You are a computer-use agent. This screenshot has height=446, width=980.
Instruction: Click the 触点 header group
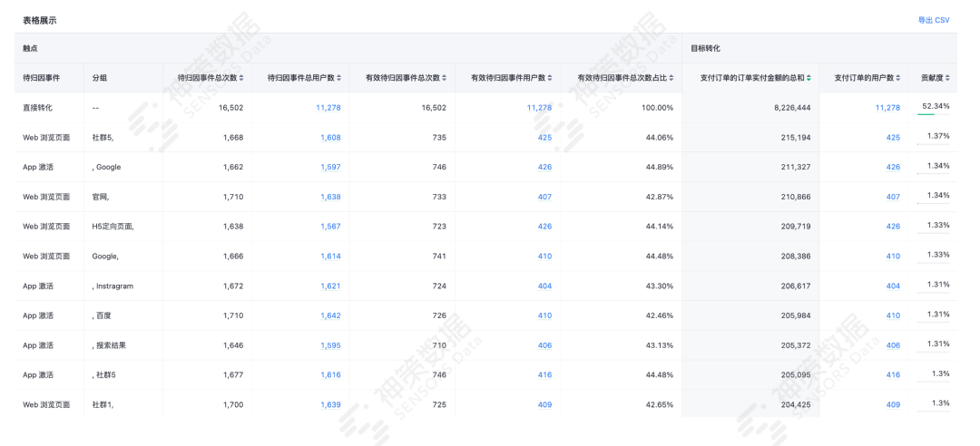pyautogui.click(x=348, y=48)
